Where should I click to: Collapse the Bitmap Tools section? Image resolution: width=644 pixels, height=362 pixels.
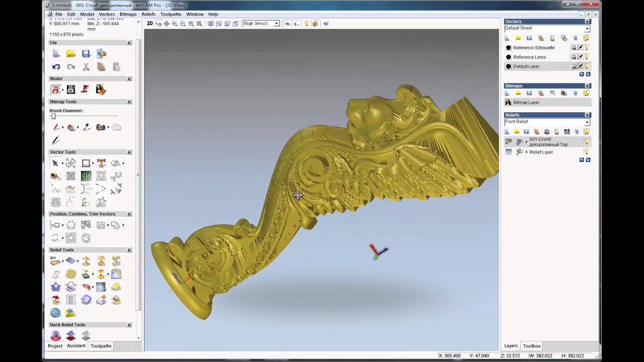pyautogui.click(x=129, y=102)
